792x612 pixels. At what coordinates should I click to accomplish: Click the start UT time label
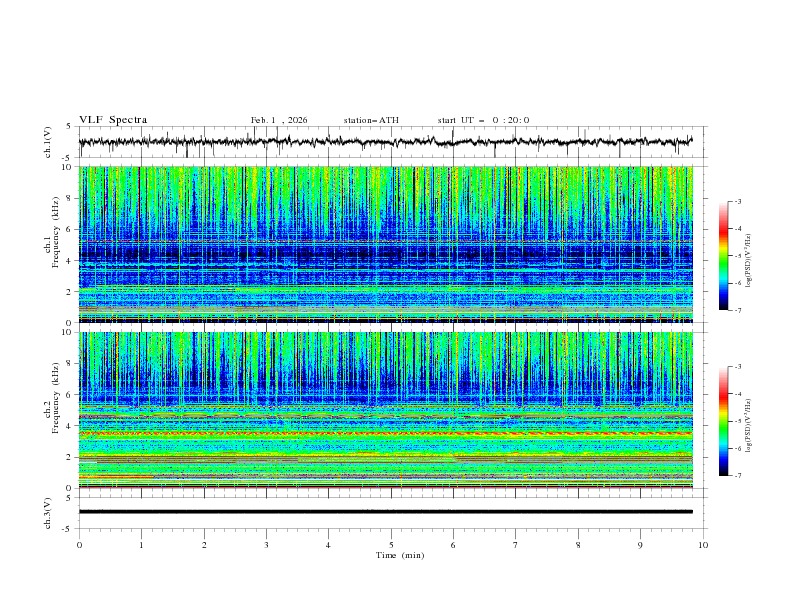[x=483, y=120]
